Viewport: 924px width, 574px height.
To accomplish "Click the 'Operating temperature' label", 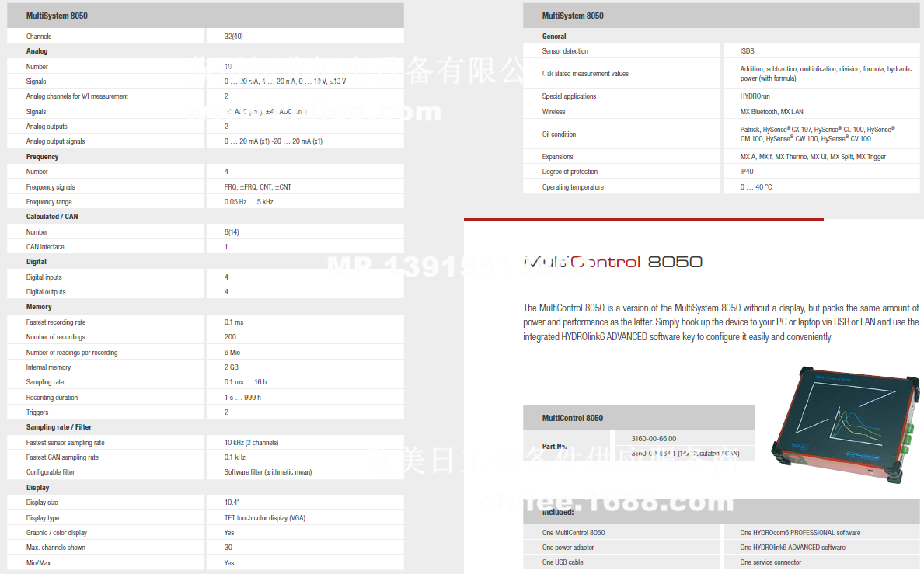I will click(573, 187).
